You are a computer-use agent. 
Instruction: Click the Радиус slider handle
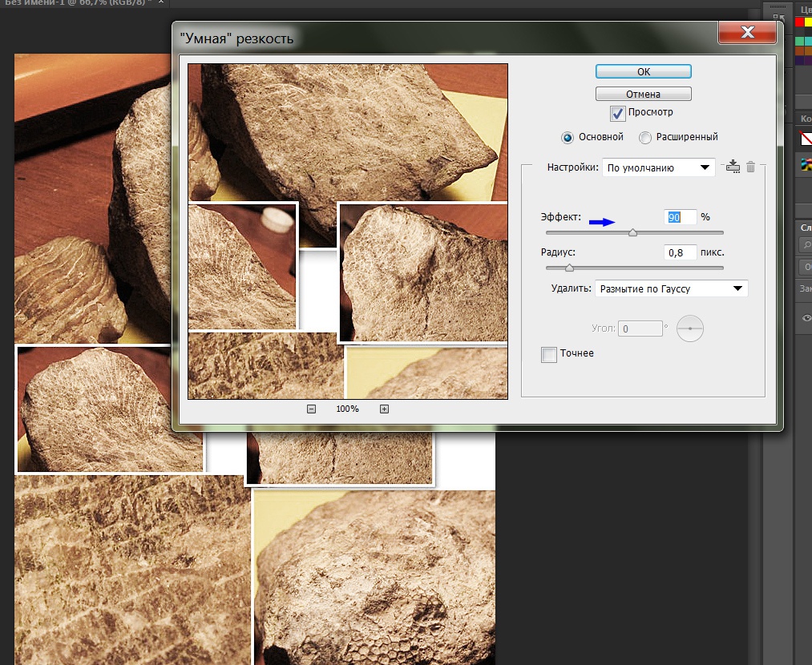pos(569,268)
